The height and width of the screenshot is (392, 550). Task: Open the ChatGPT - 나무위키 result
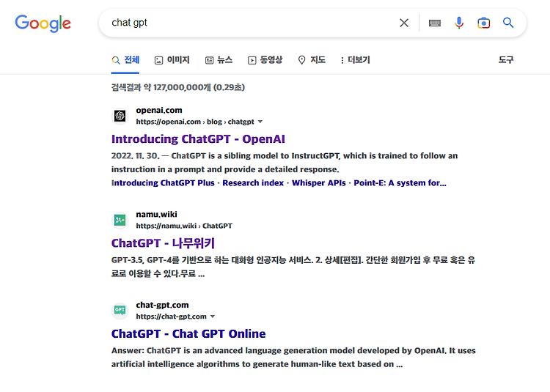coord(163,243)
